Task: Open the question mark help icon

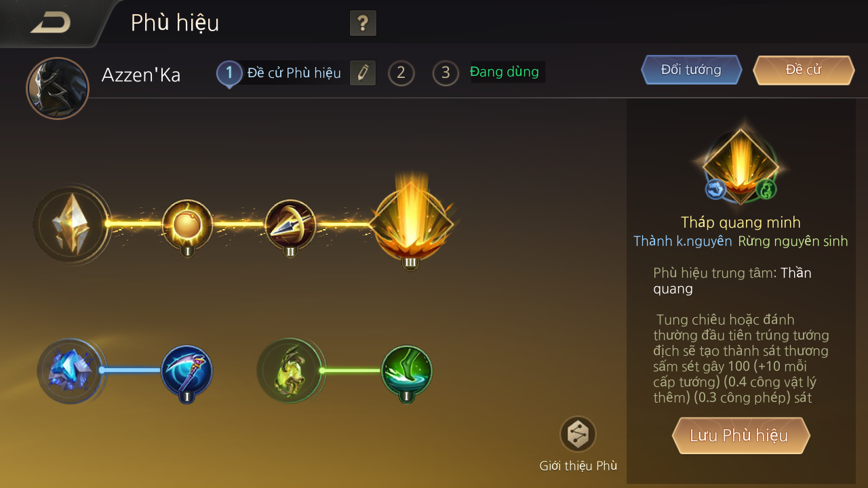Action: click(363, 24)
